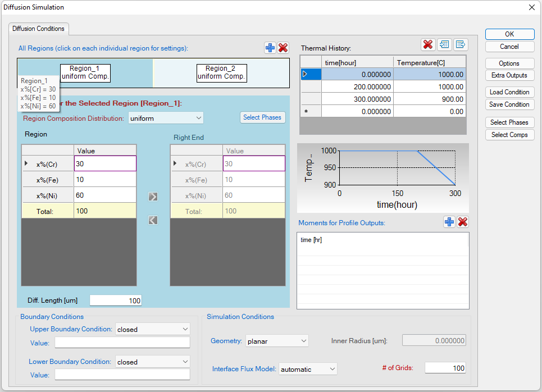Open the Geometry planar dropdown
Image resolution: width=542 pixels, height=392 pixels.
pos(277,341)
